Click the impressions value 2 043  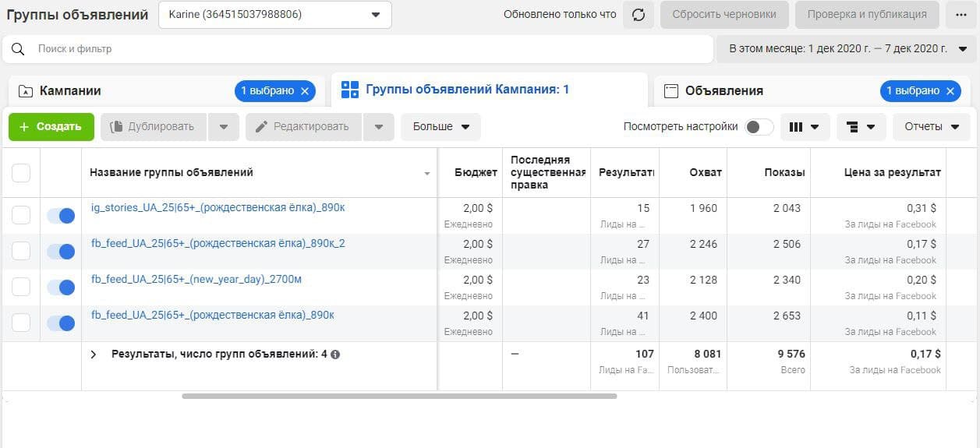(x=787, y=208)
